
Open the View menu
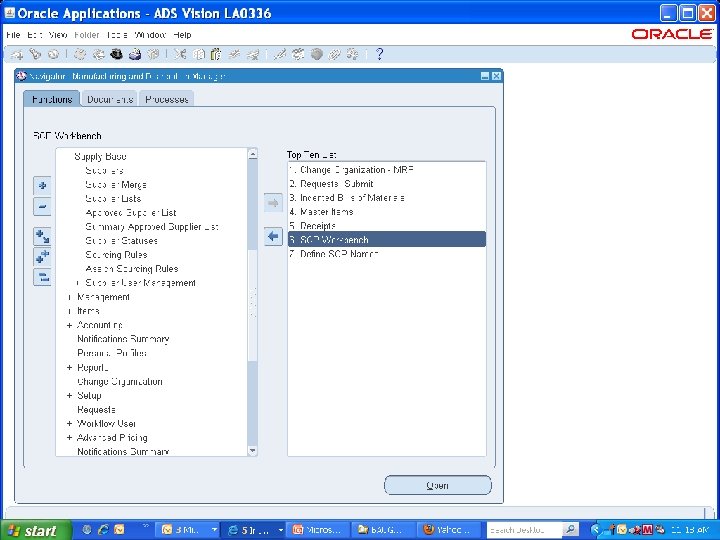coord(58,35)
